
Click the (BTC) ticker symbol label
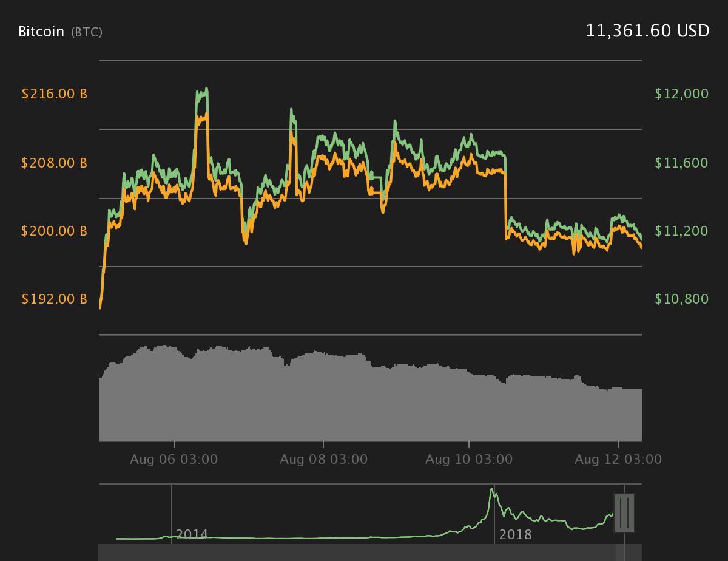tap(87, 32)
